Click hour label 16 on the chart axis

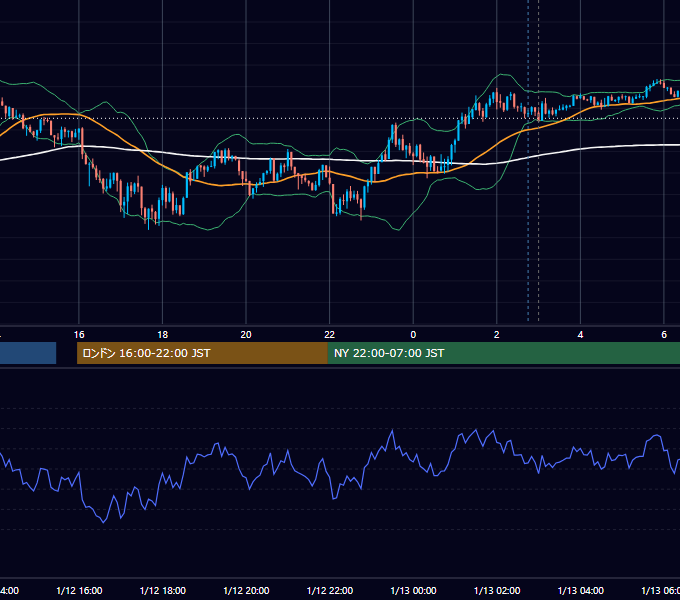(x=79, y=335)
